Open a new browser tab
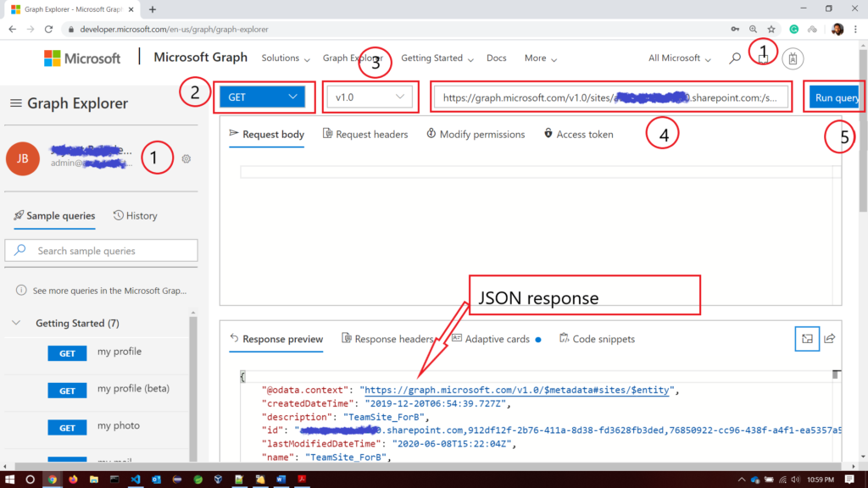 [153, 9]
